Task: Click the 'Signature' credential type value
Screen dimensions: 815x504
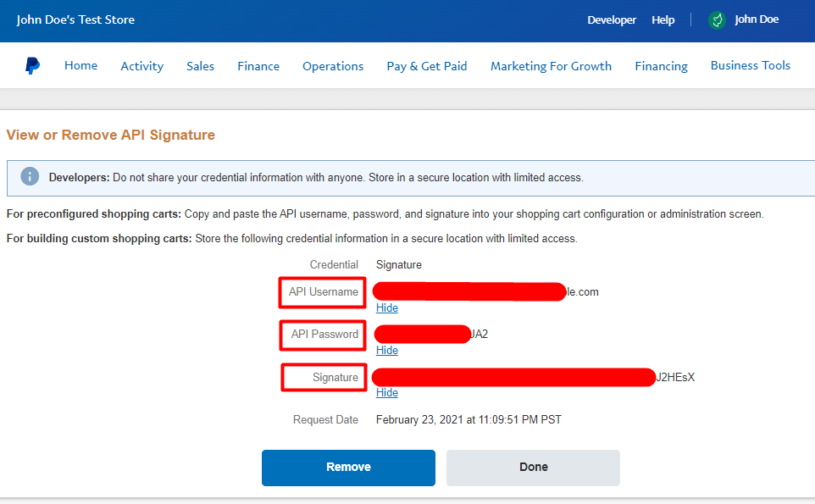Action: pyautogui.click(x=399, y=264)
